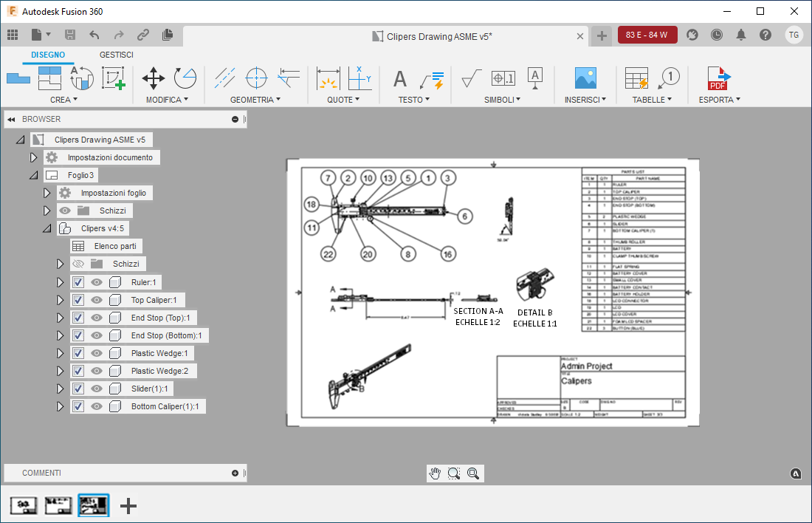
Task: Select the Detail View tool
Action: 114,78
